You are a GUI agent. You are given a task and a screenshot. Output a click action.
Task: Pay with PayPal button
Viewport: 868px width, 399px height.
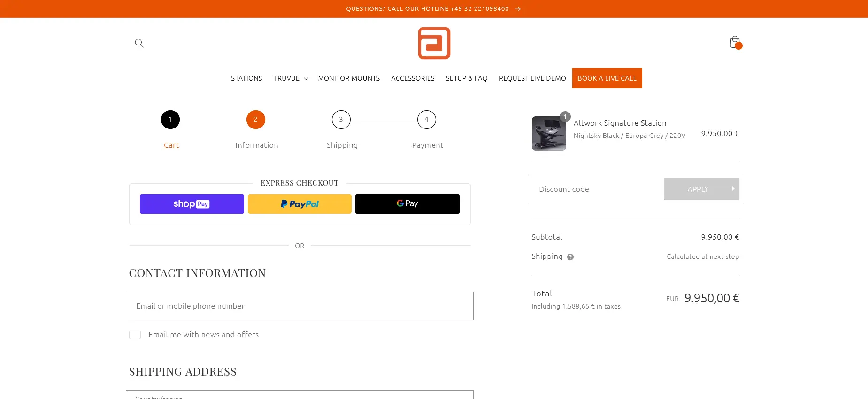[x=300, y=204]
